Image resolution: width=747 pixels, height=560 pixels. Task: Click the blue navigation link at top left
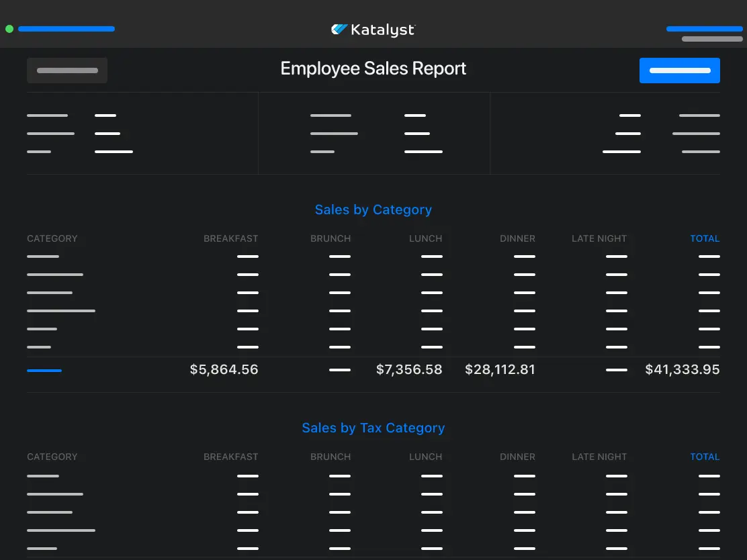tap(67, 29)
